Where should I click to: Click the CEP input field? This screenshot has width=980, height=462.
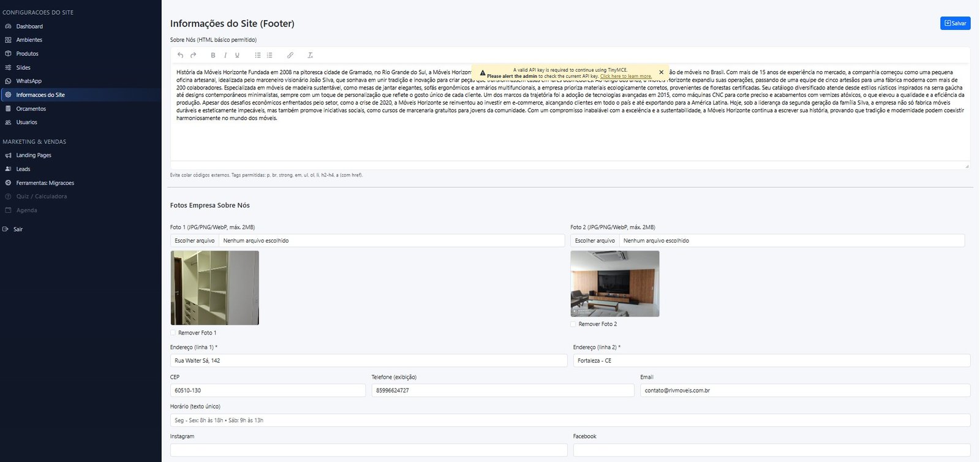pyautogui.click(x=268, y=390)
